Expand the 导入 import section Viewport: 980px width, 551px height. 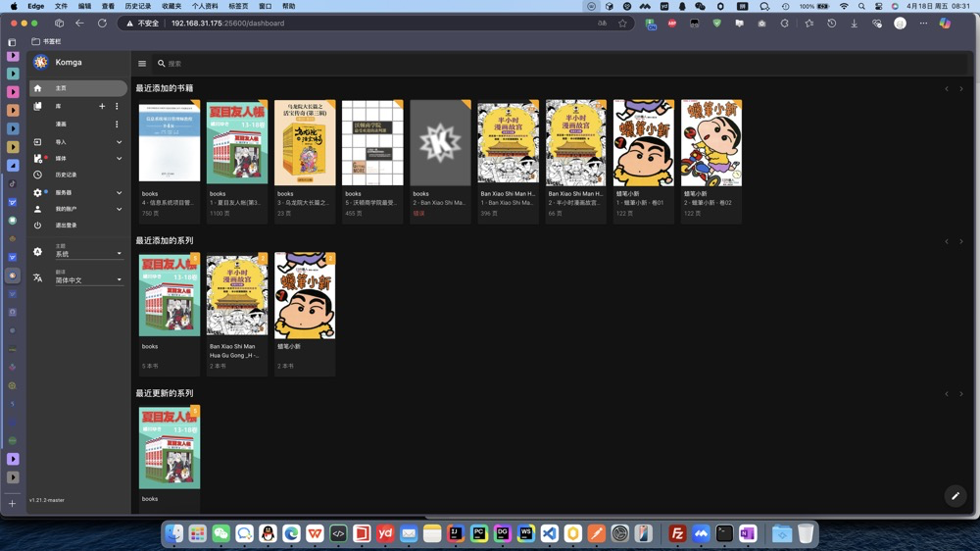point(78,142)
